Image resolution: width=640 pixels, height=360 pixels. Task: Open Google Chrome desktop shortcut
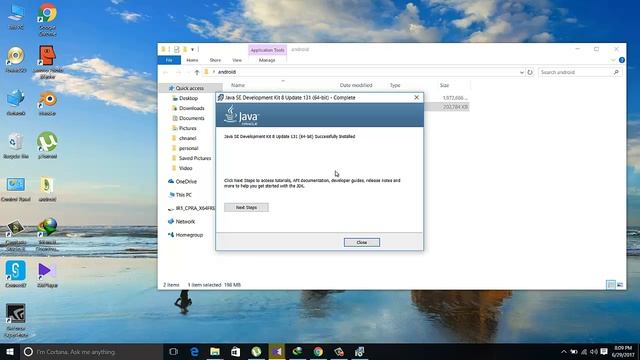[47, 20]
